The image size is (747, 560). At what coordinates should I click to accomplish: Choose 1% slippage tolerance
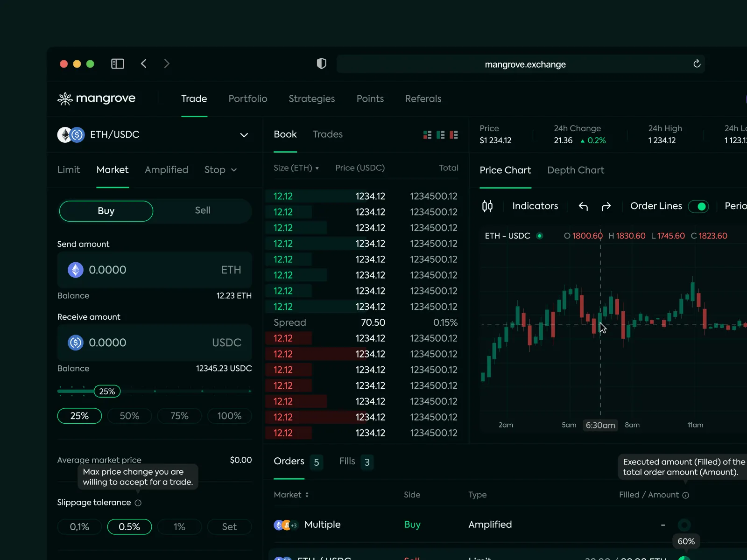[179, 527]
